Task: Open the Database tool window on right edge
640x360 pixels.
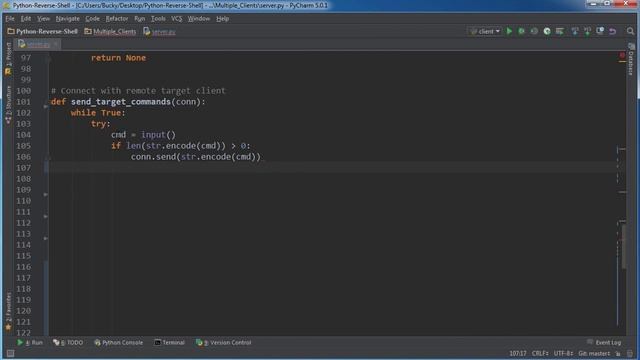Action: tap(631, 60)
